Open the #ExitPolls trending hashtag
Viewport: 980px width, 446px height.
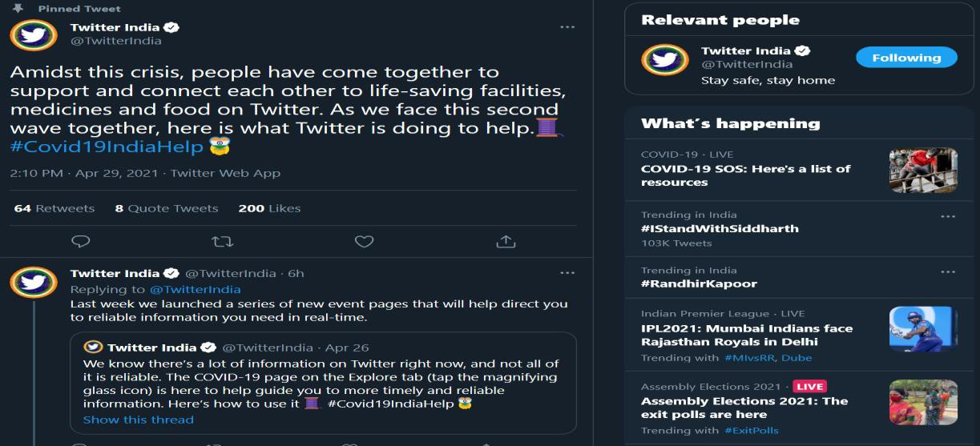[x=751, y=431]
